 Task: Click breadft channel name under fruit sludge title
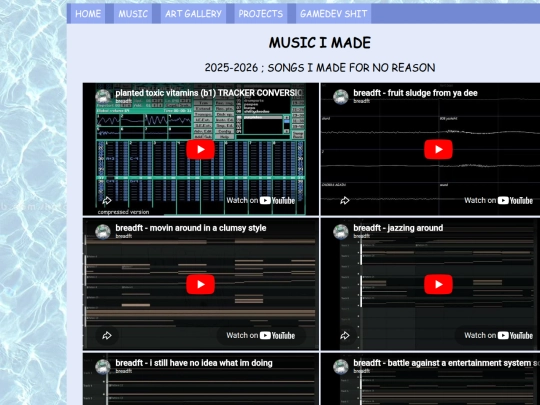361,101
